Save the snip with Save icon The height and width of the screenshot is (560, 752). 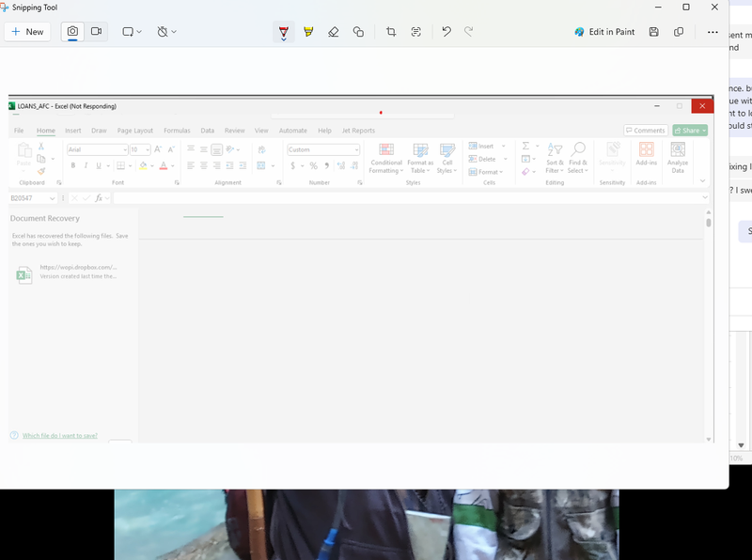tap(654, 32)
